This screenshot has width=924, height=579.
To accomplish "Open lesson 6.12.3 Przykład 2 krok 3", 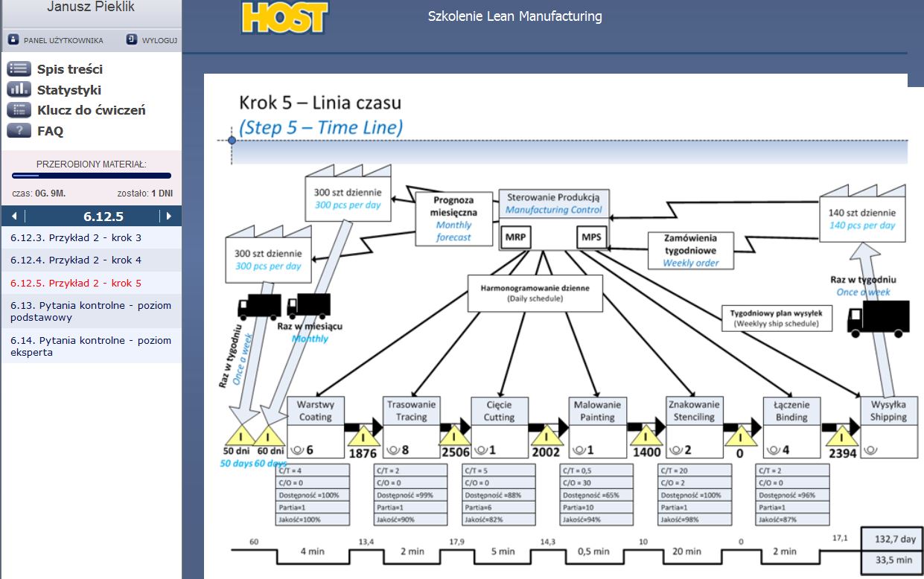I will 76,238.
